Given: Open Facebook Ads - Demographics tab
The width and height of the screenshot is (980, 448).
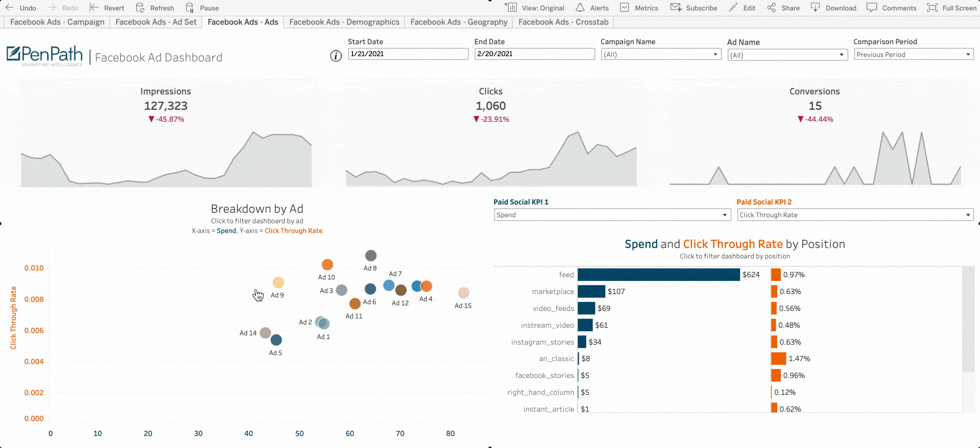Looking at the screenshot, I should tap(344, 22).
